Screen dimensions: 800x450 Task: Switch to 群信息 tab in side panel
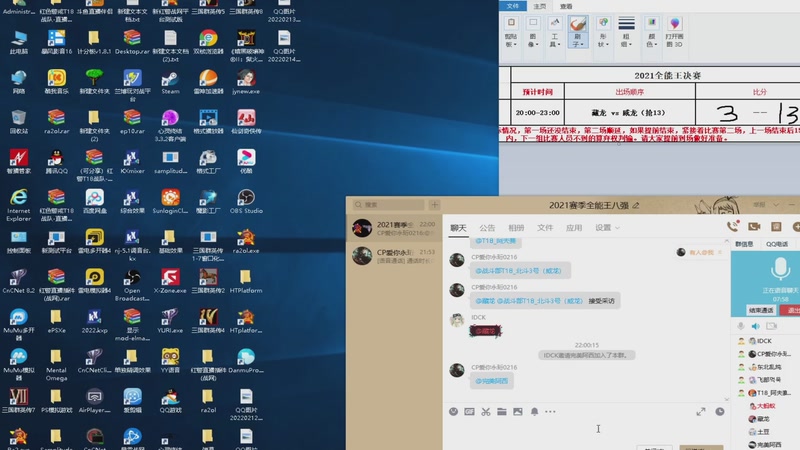744,244
